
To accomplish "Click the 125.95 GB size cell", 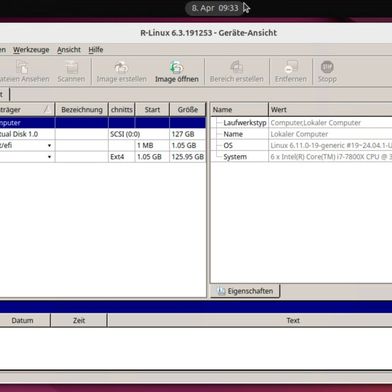I will pos(188,157).
